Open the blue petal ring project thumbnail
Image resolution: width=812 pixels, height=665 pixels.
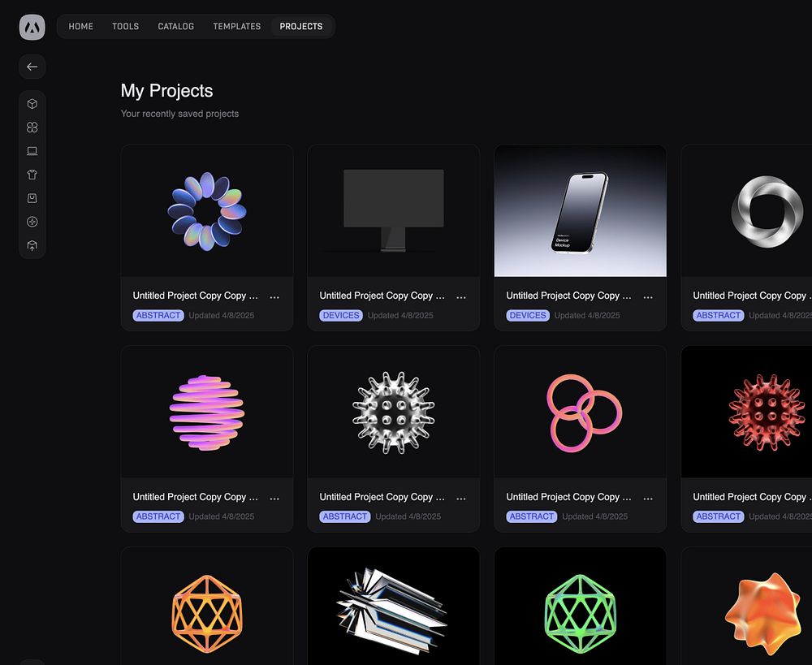207,211
